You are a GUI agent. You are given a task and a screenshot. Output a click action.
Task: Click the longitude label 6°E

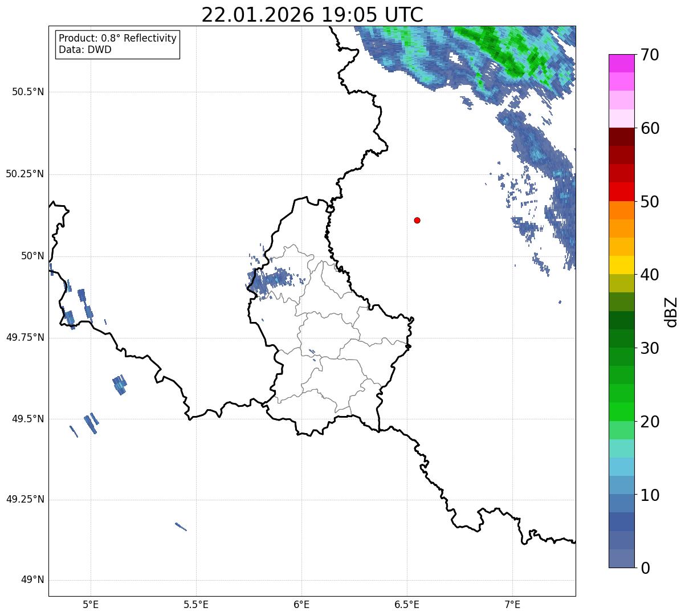(x=301, y=604)
